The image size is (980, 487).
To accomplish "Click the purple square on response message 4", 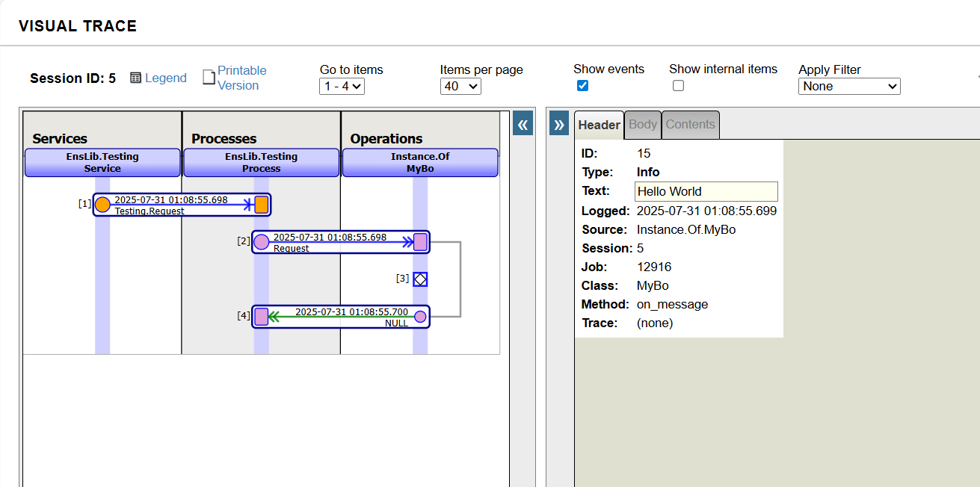I will pyautogui.click(x=261, y=317).
